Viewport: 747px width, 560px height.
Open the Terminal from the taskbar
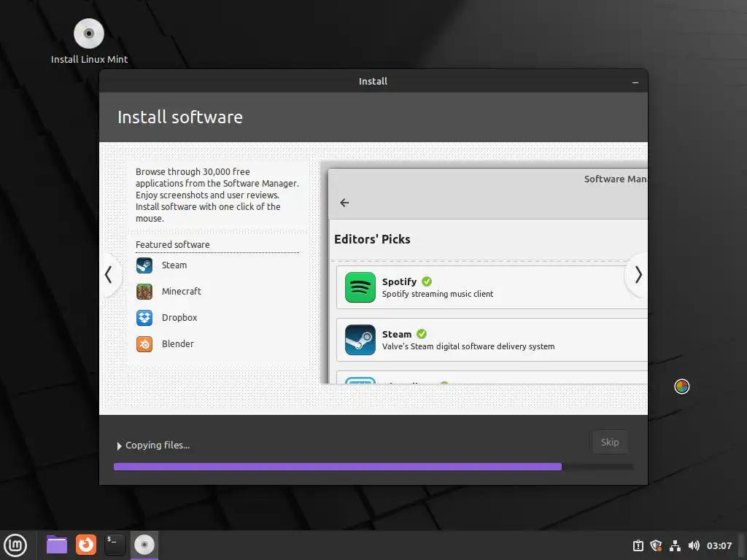pyautogui.click(x=115, y=545)
